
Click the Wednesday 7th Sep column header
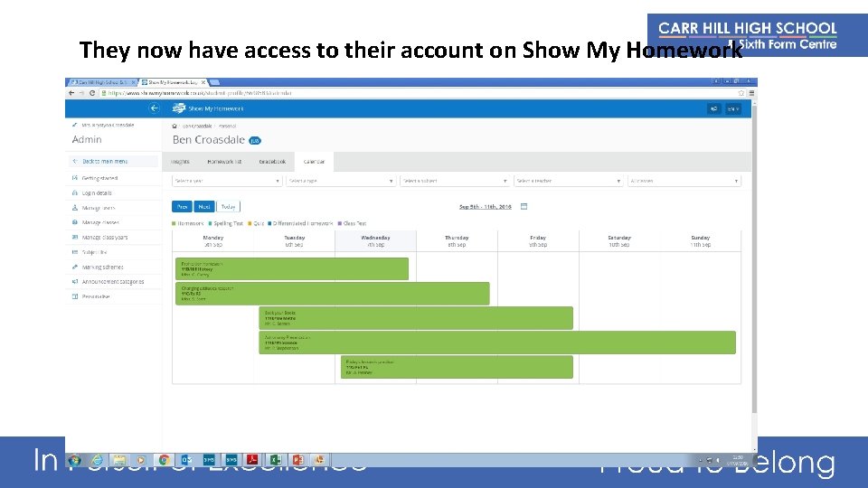[x=375, y=240]
